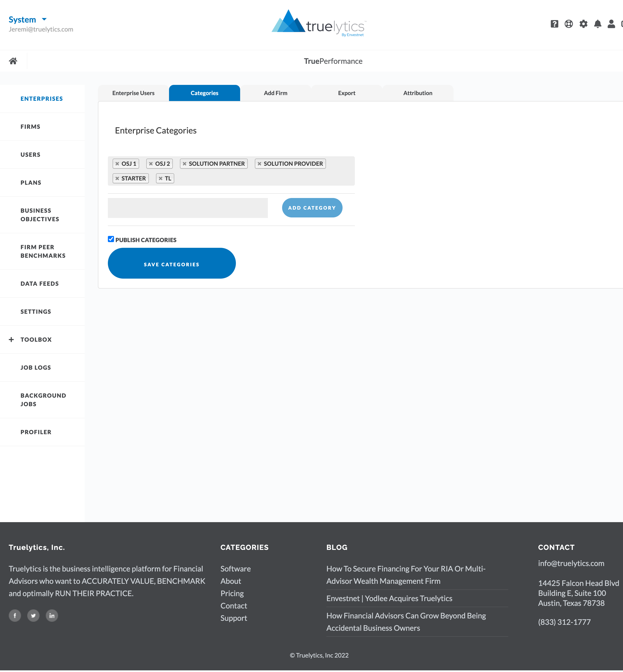The width and height of the screenshot is (623, 672).
Task: Remove the OSJ 1 category tag
Action: 117,164
